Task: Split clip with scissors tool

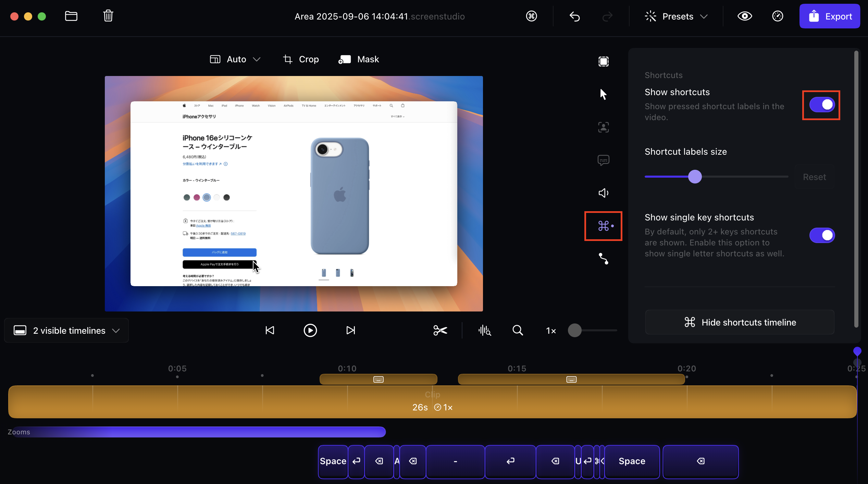Action: (x=440, y=330)
